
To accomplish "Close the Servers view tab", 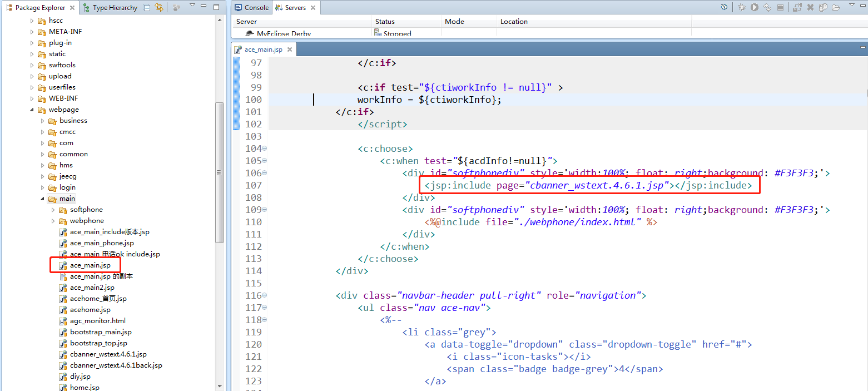I will coord(313,8).
